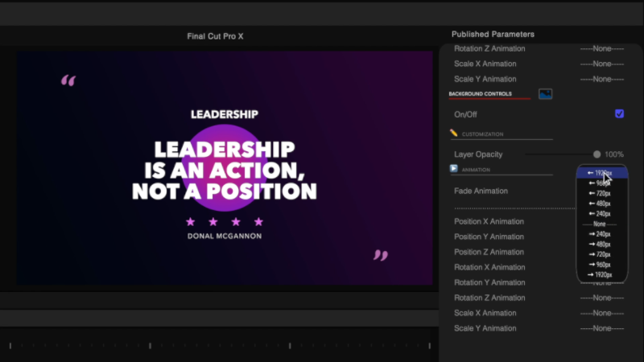This screenshot has height=362, width=644.
Task: Click the opening quotation mark graphic in the preview
Action: coord(68,80)
